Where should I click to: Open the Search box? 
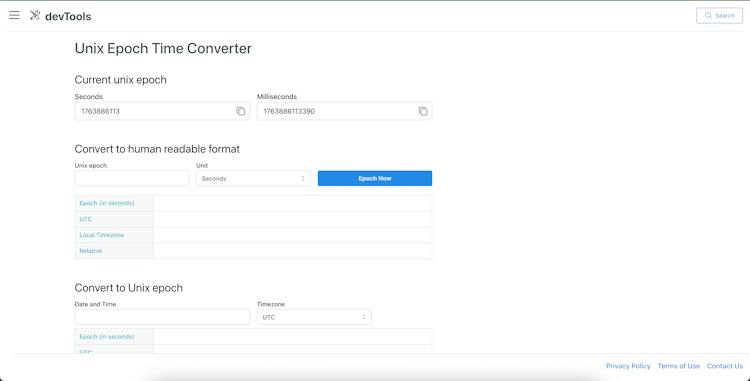(719, 15)
